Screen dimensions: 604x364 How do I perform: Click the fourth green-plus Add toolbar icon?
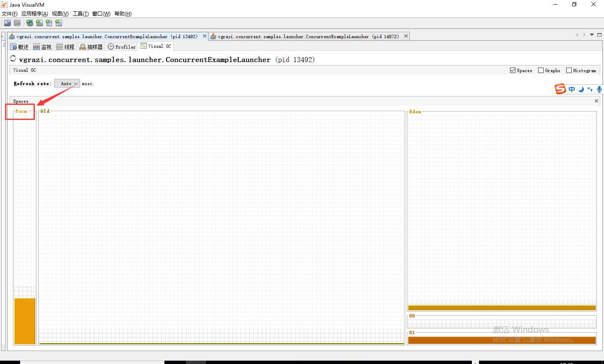click(x=59, y=23)
